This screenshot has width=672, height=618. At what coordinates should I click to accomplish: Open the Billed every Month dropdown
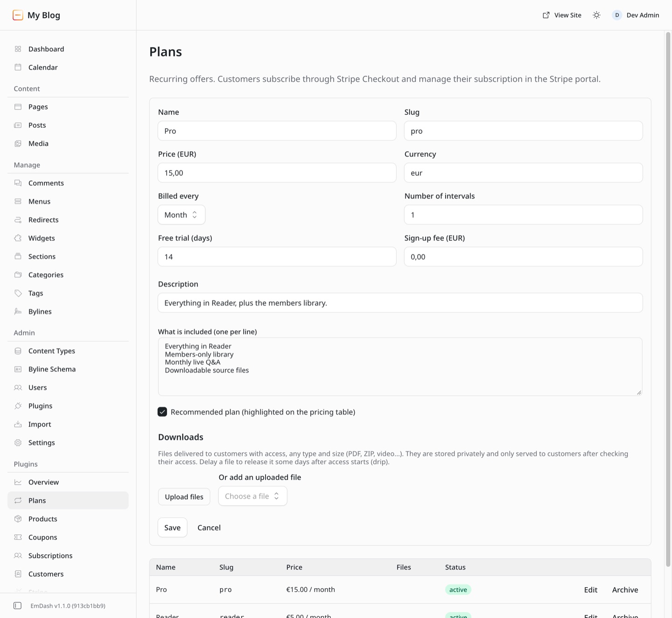point(182,215)
